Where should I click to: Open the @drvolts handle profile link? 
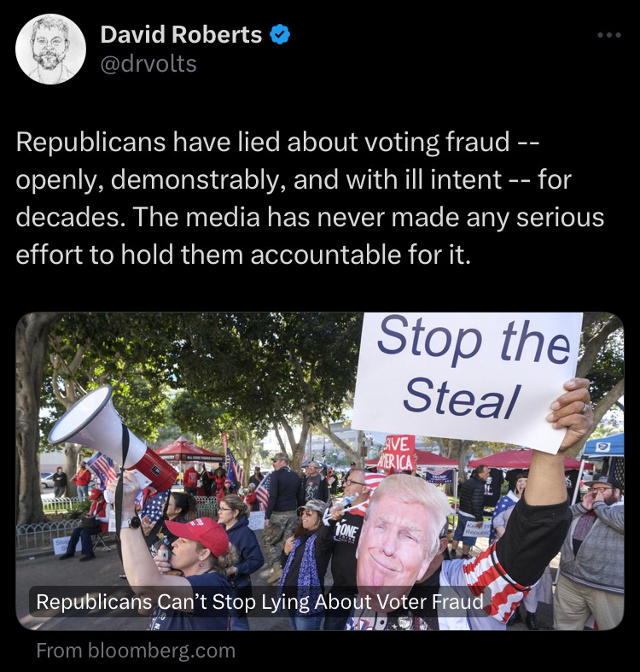click(148, 64)
